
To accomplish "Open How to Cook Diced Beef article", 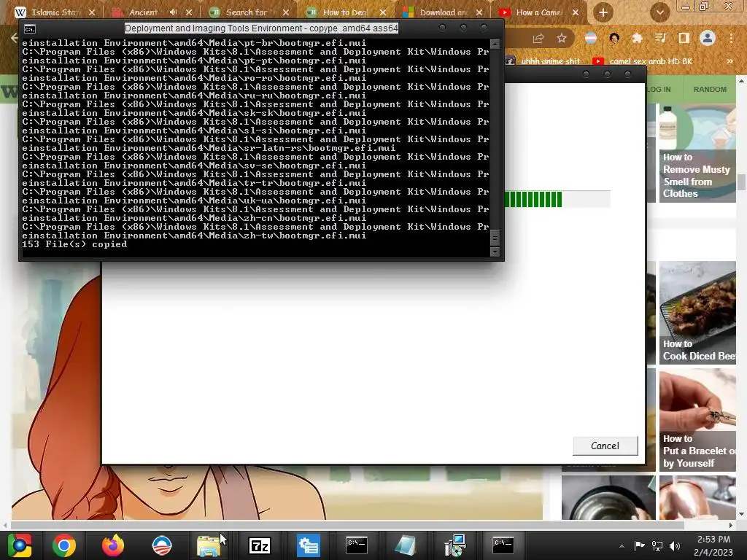I will tap(697, 313).
